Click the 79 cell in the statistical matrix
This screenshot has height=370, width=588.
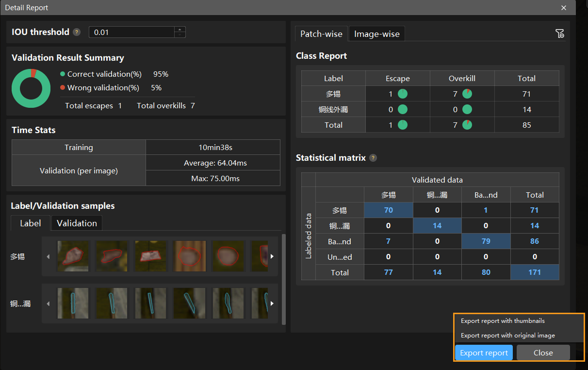coord(486,241)
